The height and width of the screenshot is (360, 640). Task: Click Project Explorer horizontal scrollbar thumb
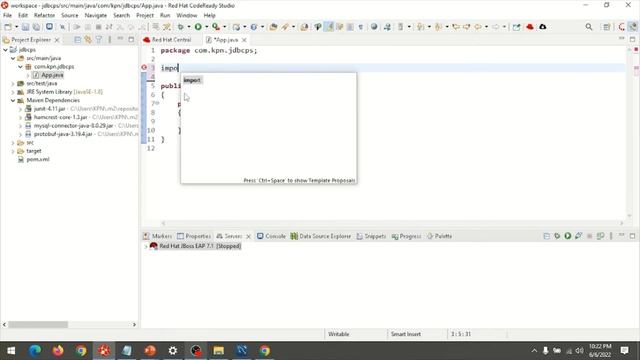point(38,324)
